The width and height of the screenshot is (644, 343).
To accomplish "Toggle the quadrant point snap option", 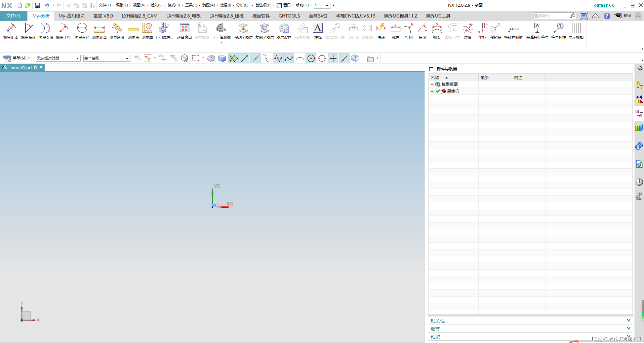I will pos(322,59).
